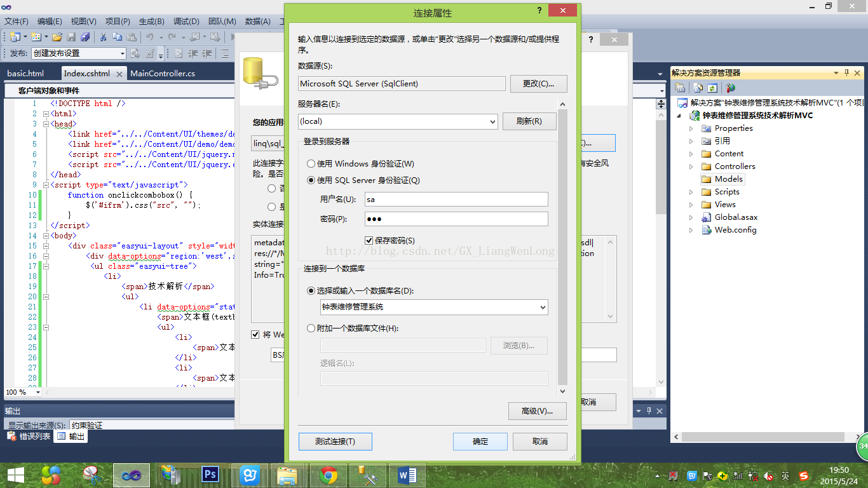The height and width of the screenshot is (488, 868).
Task: Click the 测试连接(T) test connection button
Action: point(335,442)
